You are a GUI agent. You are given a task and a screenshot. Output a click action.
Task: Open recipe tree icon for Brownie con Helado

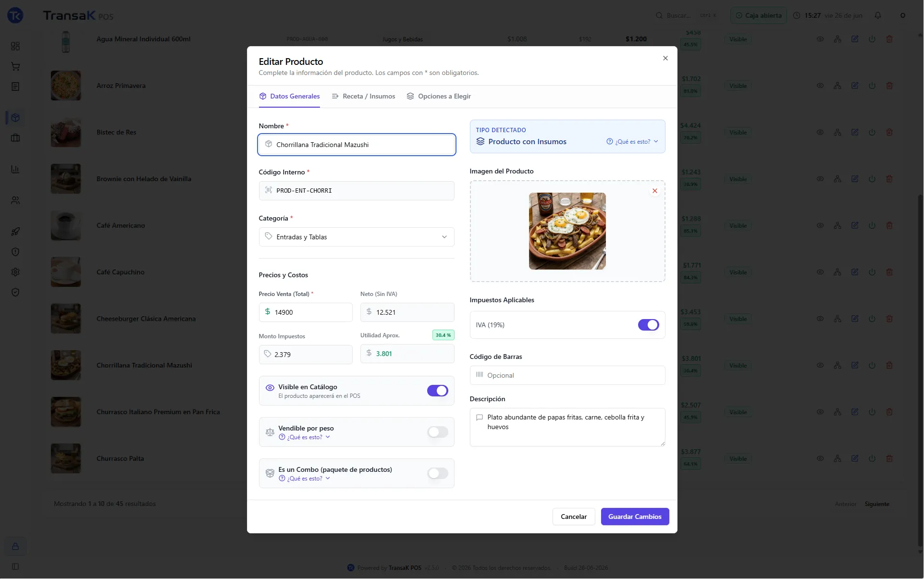tap(838, 179)
